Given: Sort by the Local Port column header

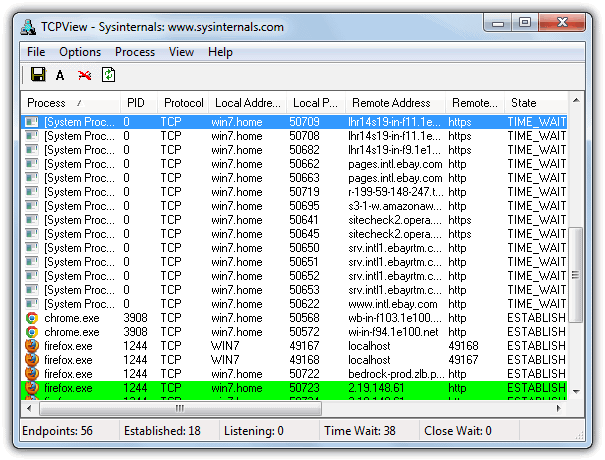Looking at the screenshot, I should 316,103.
